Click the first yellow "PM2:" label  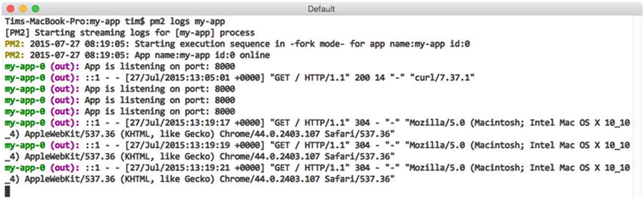[x=15, y=44]
